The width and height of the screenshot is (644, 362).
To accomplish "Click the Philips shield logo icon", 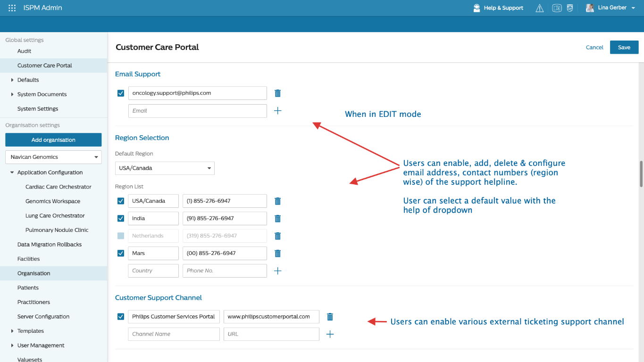I will tap(570, 8).
